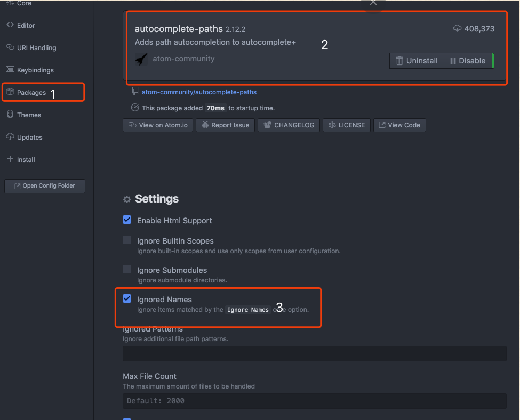Toggle the Ignored Names checkbox
The image size is (520, 420).
pos(127,298)
